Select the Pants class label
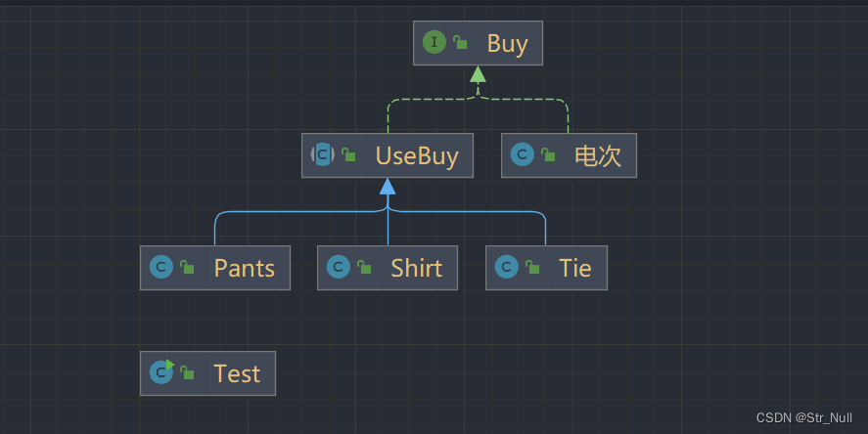The image size is (868, 434). (x=245, y=268)
